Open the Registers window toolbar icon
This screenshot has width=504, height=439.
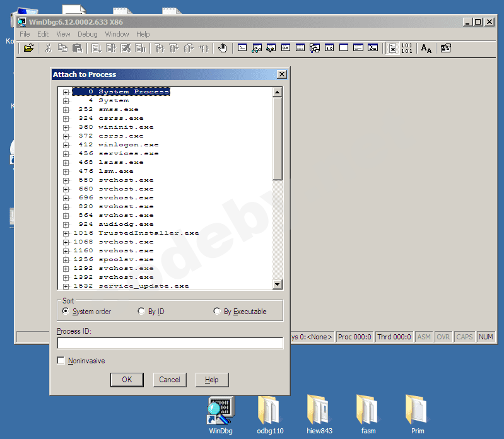click(285, 48)
